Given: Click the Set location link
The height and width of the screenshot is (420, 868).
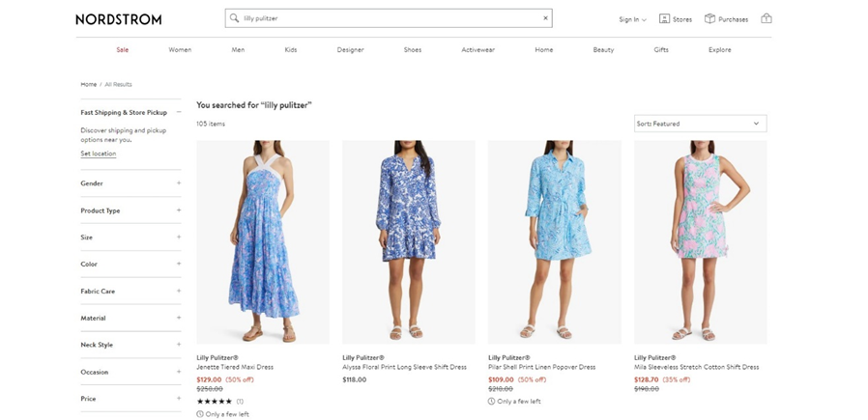Looking at the screenshot, I should (98, 154).
